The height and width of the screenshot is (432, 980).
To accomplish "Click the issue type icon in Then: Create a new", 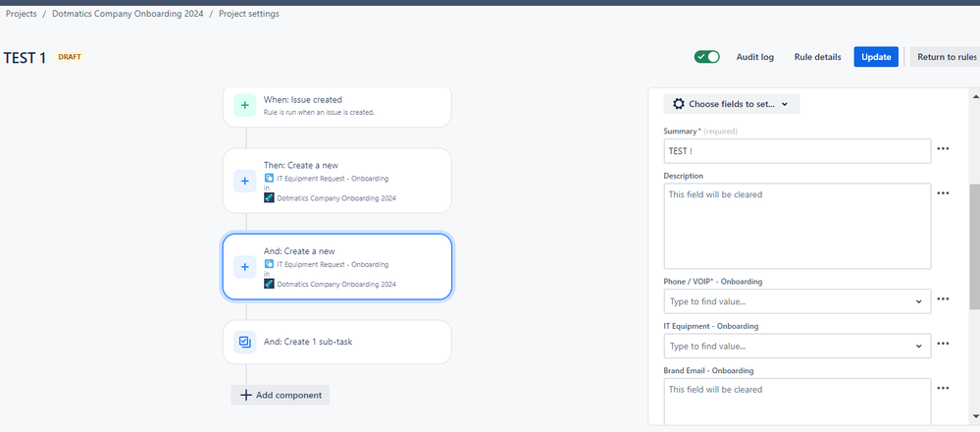I will point(269,178).
